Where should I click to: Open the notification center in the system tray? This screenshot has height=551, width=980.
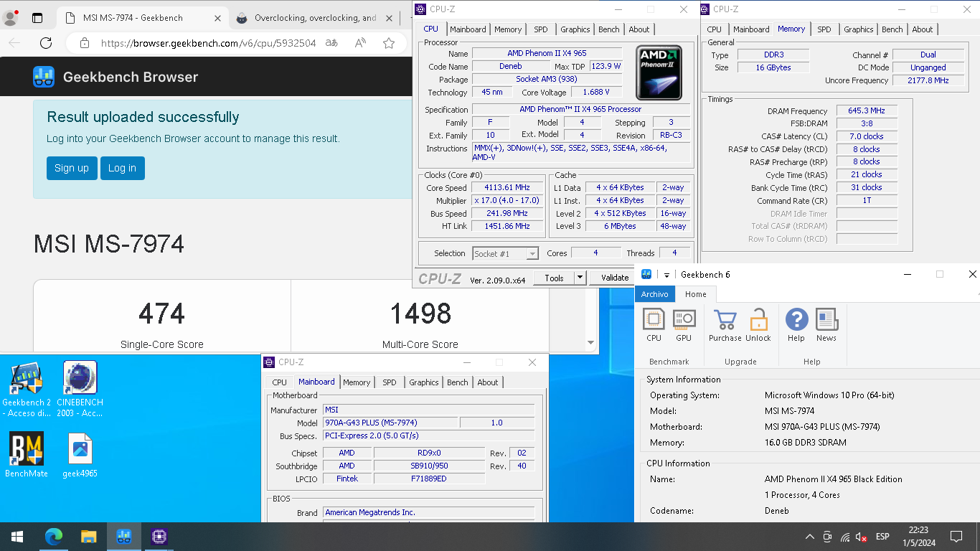(956, 537)
